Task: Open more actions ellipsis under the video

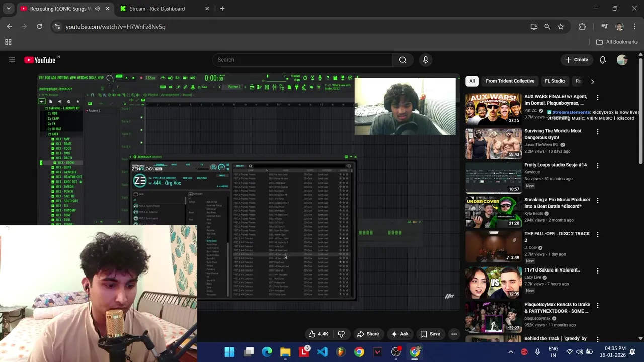Action: (x=454, y=334)
